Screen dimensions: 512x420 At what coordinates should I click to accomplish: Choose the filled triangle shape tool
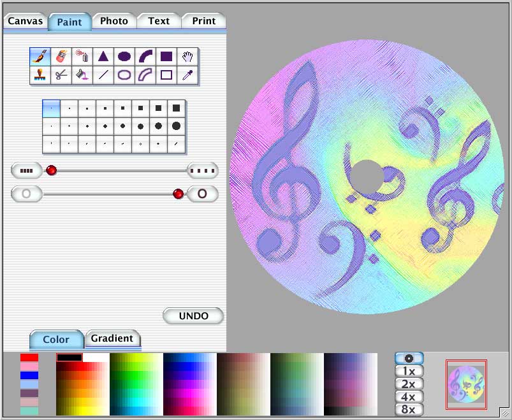coord(103,57)
